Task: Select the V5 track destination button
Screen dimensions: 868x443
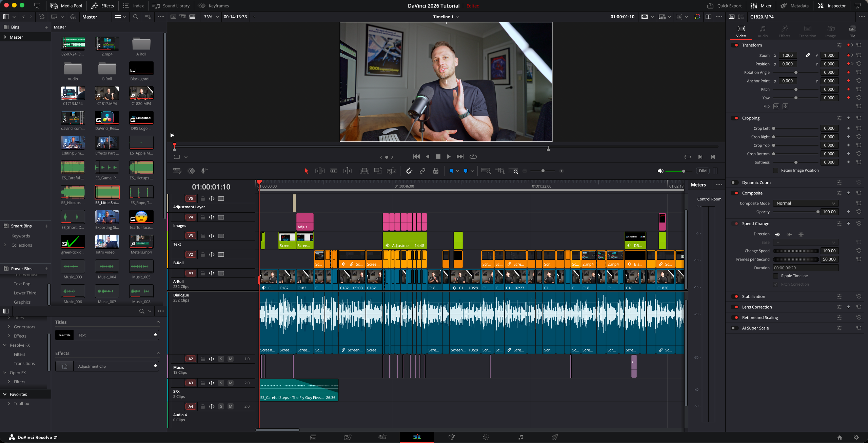Action: pos(191,198)
